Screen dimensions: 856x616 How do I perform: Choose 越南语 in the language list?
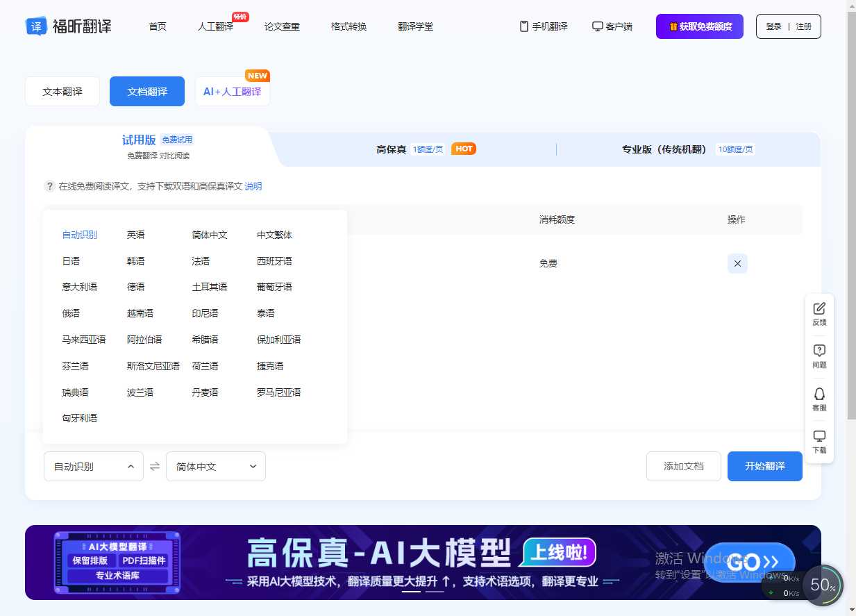(x=140, y=313)
